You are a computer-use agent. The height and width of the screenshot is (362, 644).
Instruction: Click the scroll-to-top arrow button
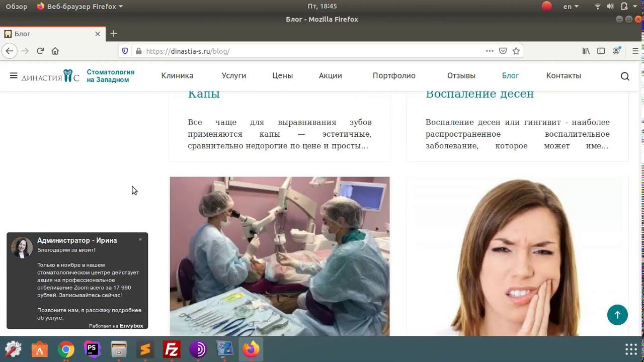click(617, 315)
